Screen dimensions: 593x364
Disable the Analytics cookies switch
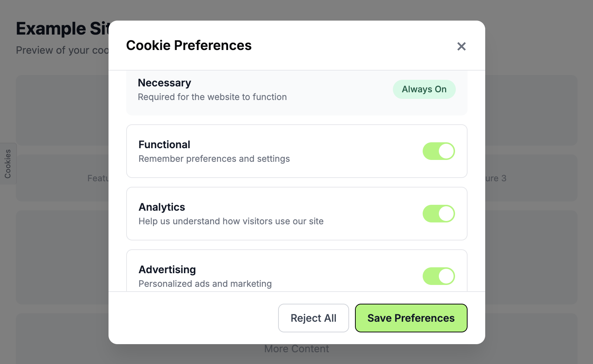438,214
